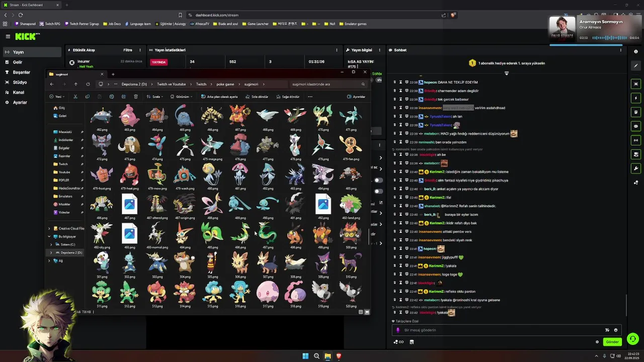Click the translate icon in chat input
644x362 pixels.
coord(607,330)
